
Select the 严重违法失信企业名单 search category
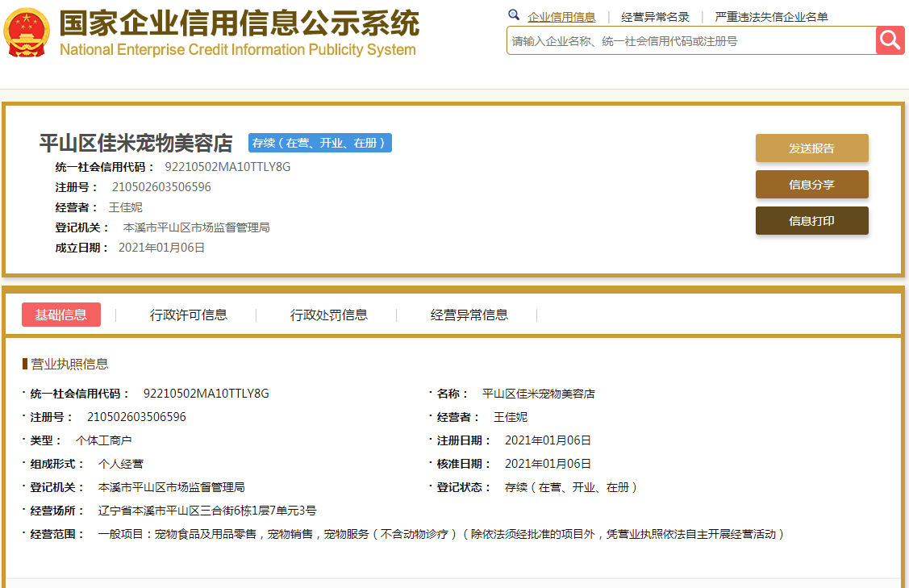click(x=771, y=17)
